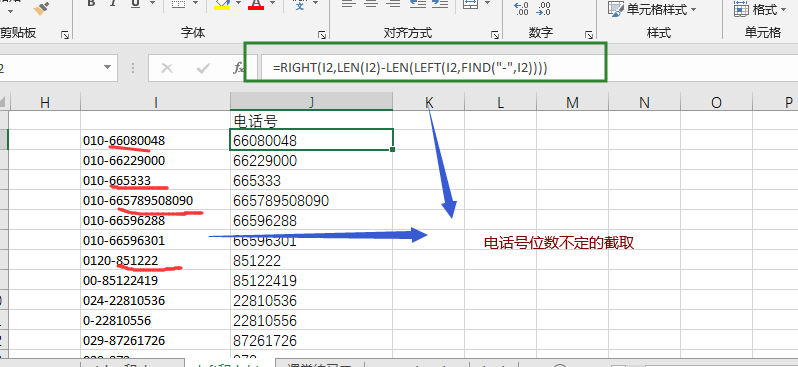Viewport: 798px width, 367px height.
Task: Click inside the formula bar text
Action: [410, 68]
